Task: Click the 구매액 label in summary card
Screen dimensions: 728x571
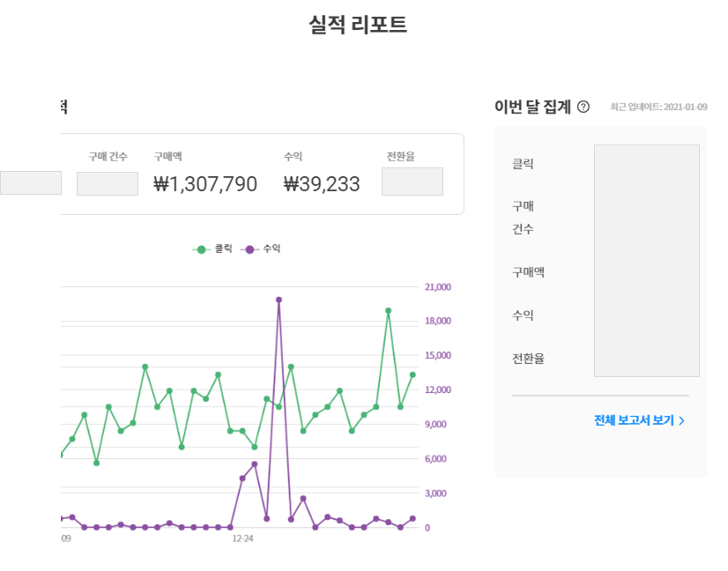Action: (168, 157)
